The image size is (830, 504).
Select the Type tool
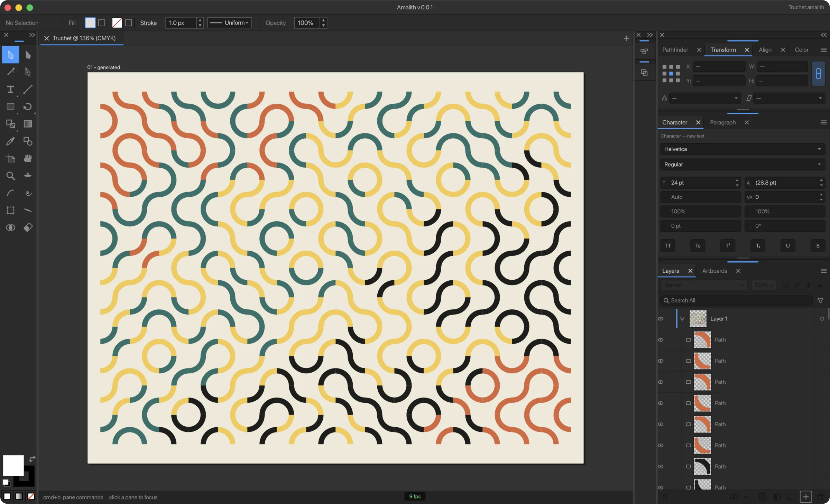pos(10,89)
